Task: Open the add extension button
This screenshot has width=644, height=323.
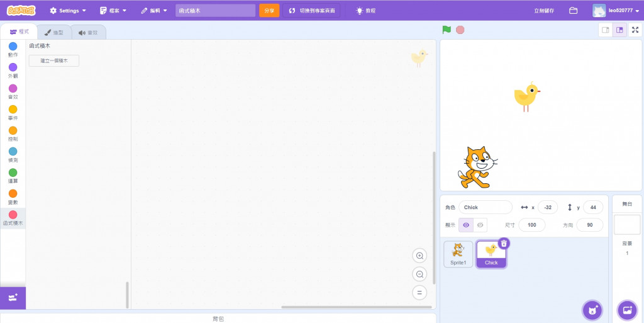Action: click(x=13, y=298)
